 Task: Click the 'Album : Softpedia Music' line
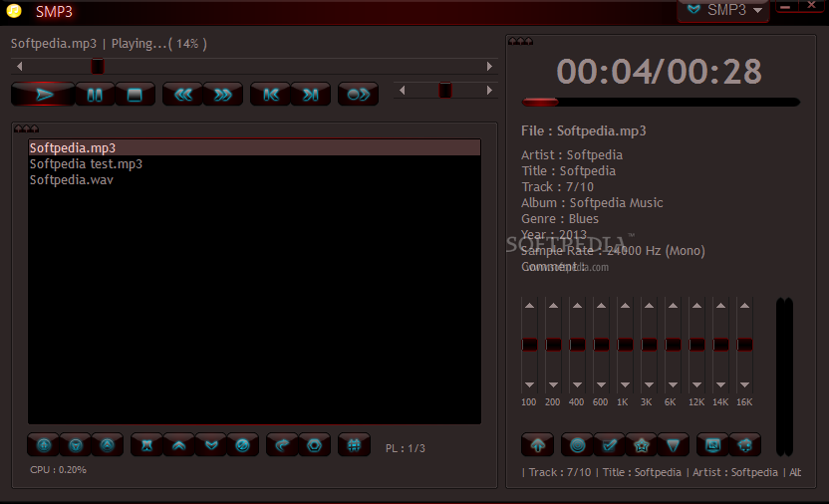click(x=592, y=203)
